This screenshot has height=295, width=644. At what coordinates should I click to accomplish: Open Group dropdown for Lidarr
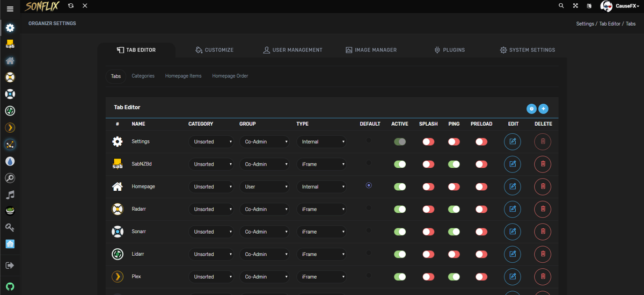pos(265,254)
